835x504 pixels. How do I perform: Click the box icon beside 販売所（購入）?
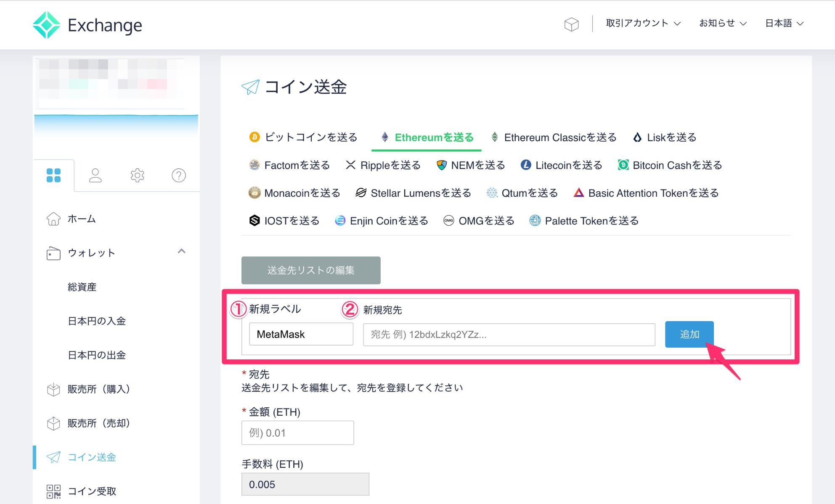pos(53,390)
